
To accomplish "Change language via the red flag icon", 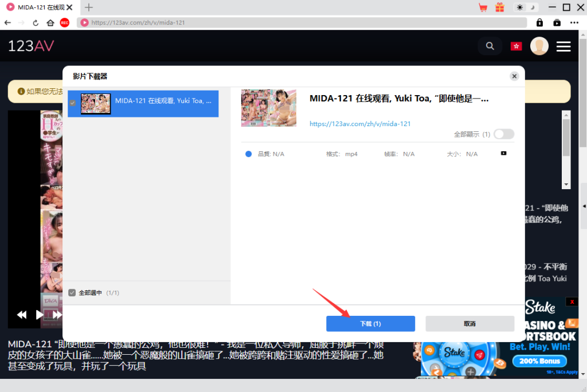I will [x=516, y=46].
